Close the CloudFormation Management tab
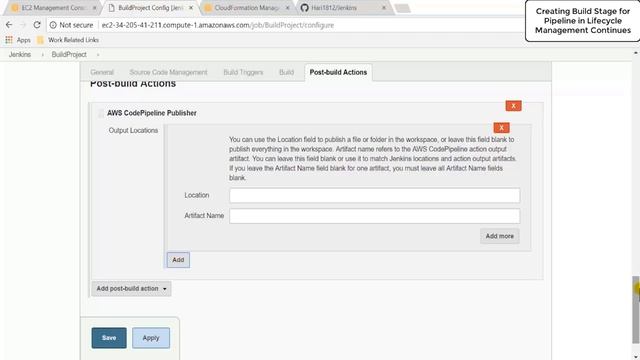This screenshot has width=640, height=360. 287,8
